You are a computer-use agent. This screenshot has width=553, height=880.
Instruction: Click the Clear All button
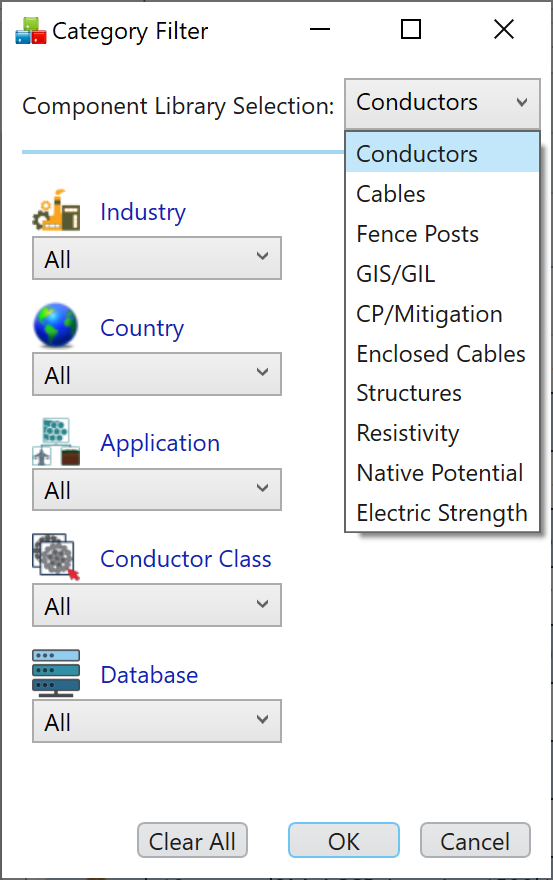[x=192, y=841]
